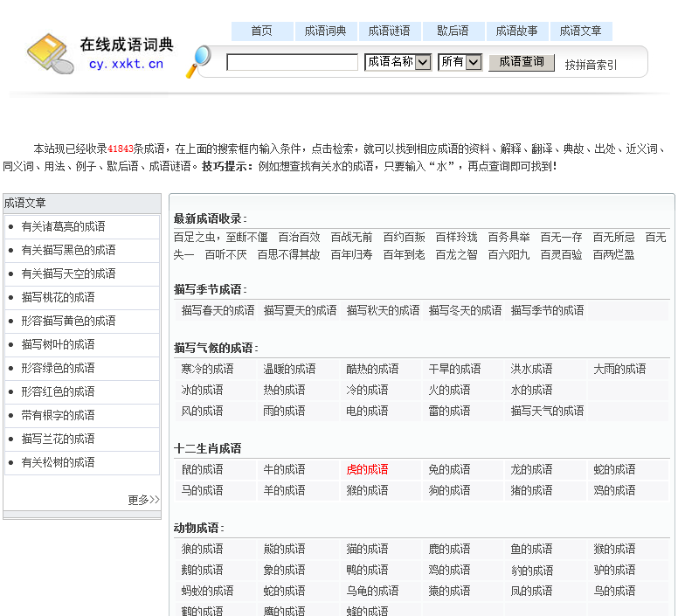Open 有关诸葛亮的成语 article link
678x616 pixels.
(x=63, y=226)
